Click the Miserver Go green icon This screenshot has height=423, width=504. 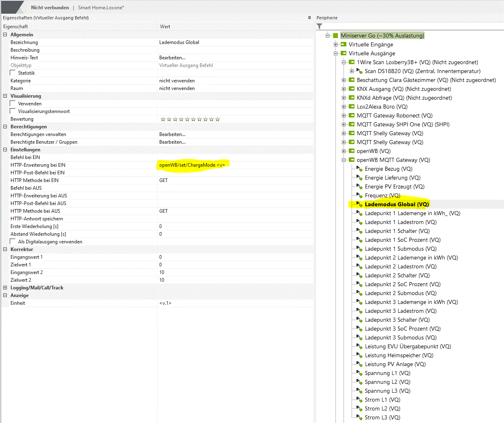pos(335,36)
